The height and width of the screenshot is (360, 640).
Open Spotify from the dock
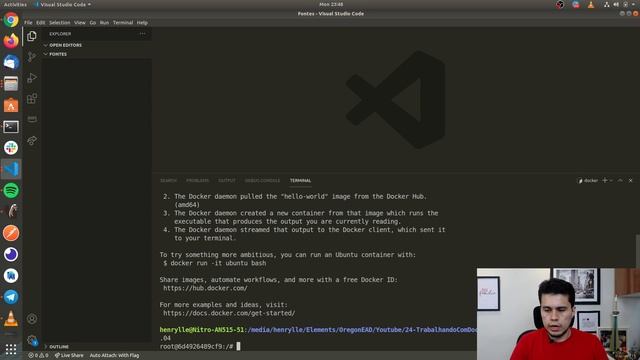click(x=11, y=191)
